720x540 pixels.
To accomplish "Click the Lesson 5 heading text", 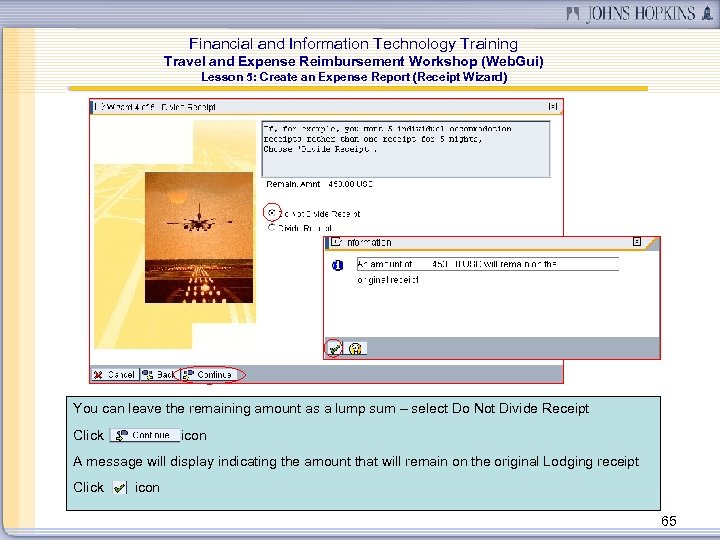I will click(354, 77).
